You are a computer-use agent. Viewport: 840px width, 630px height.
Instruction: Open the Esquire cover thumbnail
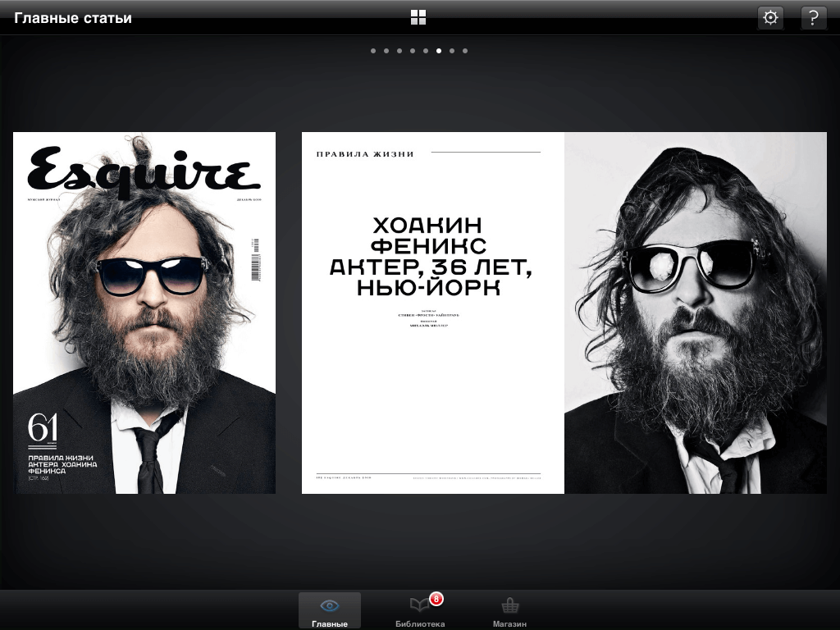(x=144, y=313)
